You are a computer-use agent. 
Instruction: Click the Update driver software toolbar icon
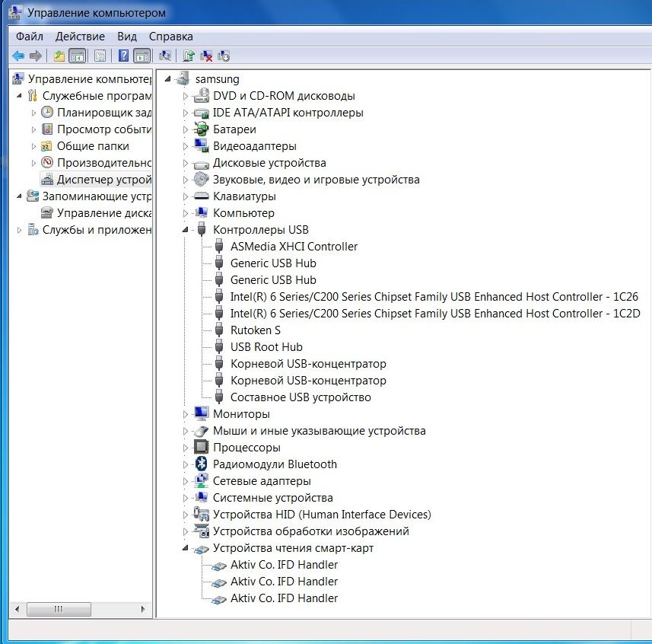pos(189,56)
